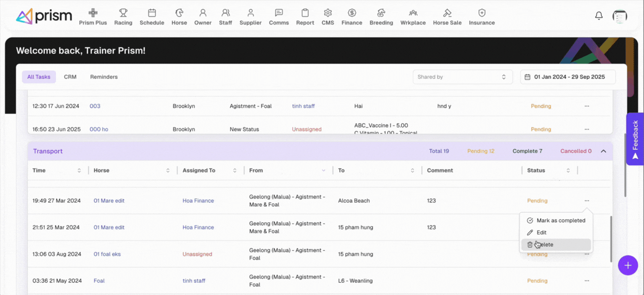644x295 pixels.
Task: Open the Schedule calendar icon
Action: (152, 13)
